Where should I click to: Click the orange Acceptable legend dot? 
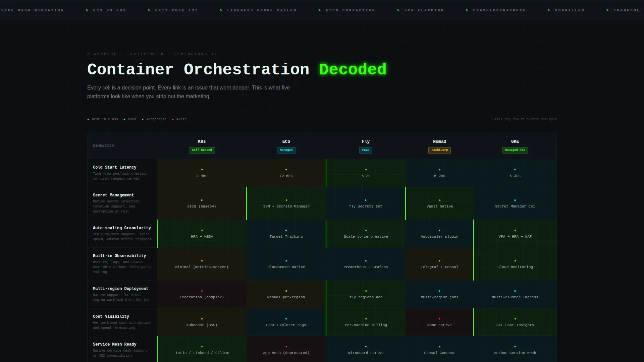(x=143, y=119)
